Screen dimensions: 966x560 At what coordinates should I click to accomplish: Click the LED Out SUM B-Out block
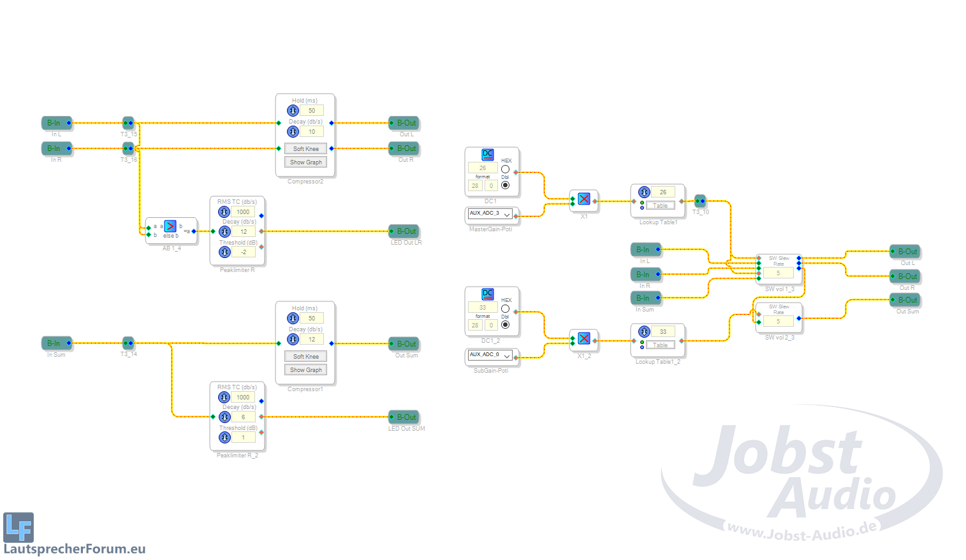(404, 417)
